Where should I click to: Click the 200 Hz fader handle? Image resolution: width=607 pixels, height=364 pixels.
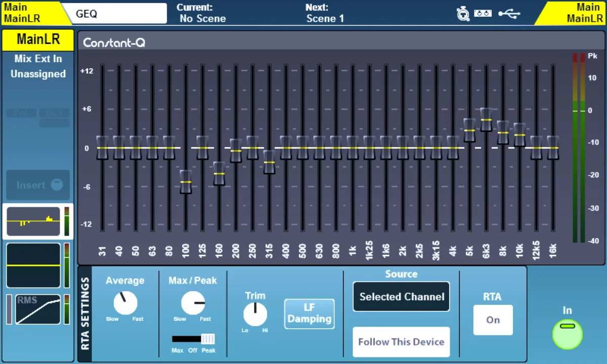point(236,151)
